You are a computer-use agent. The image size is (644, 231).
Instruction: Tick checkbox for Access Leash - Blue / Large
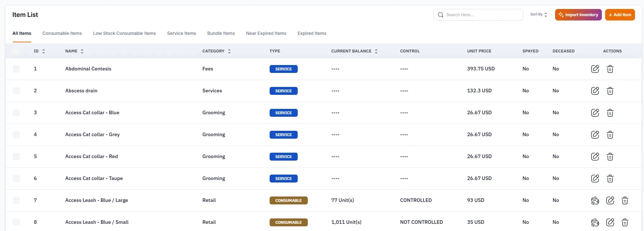pyautogui.click(x=16, y=200)
